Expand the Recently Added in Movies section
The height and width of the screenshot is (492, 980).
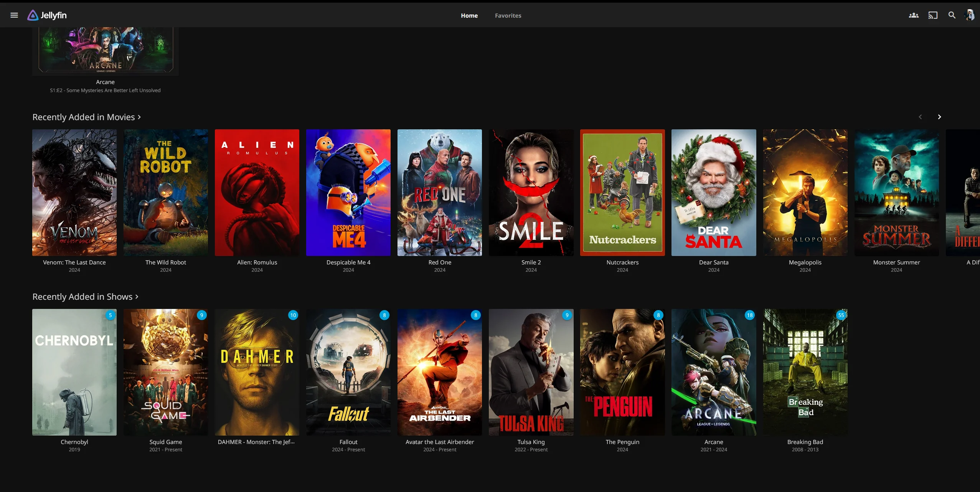(x=87, y=117)
